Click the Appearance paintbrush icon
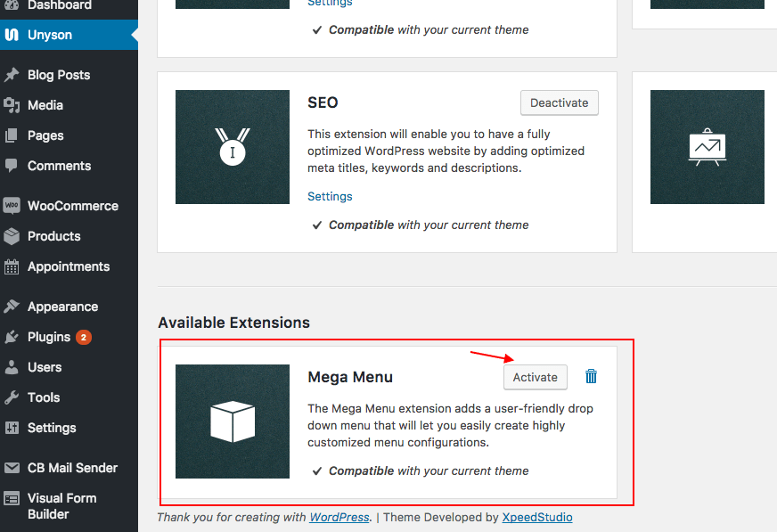This screenshot has height=532, width=777. click(x=12, y=307)
